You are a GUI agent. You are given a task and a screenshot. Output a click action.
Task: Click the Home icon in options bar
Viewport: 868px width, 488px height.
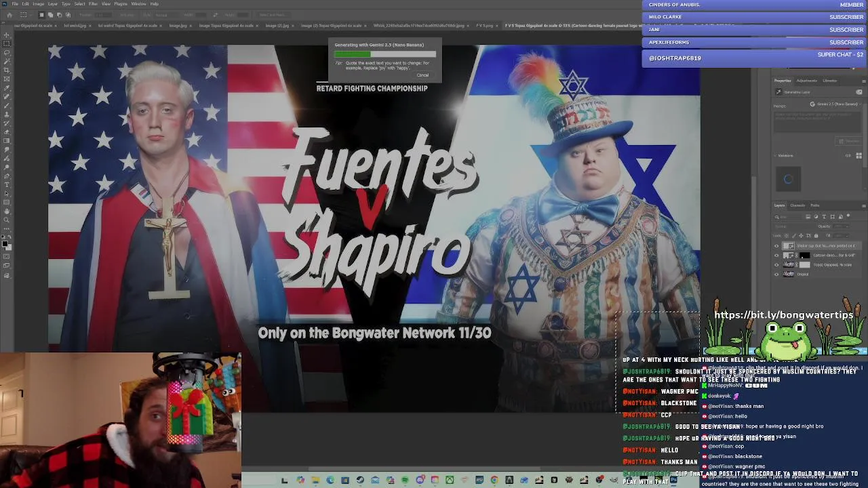[x=9, y=15]
